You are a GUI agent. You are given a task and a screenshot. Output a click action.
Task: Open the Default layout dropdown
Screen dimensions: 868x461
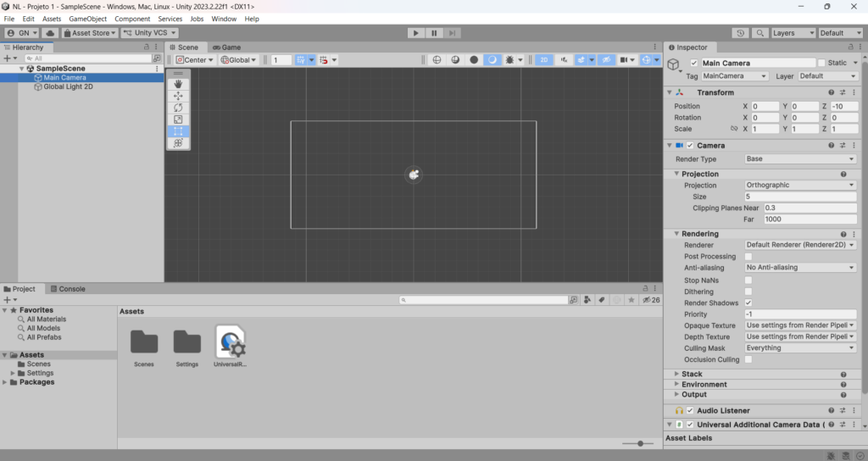click(x=840, y=33)
